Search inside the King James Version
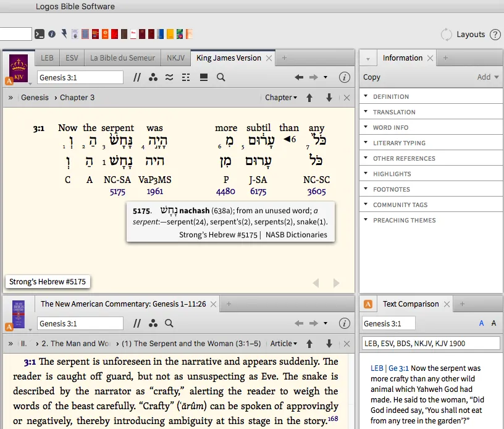 pos(221,77)
